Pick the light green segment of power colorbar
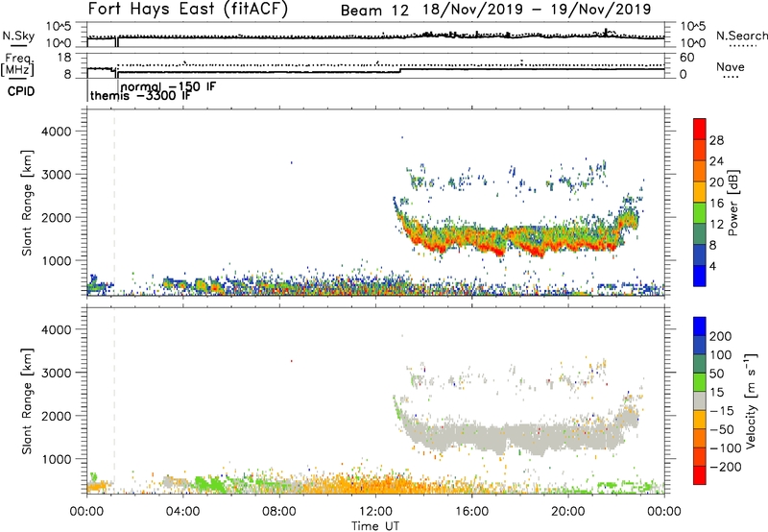 700,212
